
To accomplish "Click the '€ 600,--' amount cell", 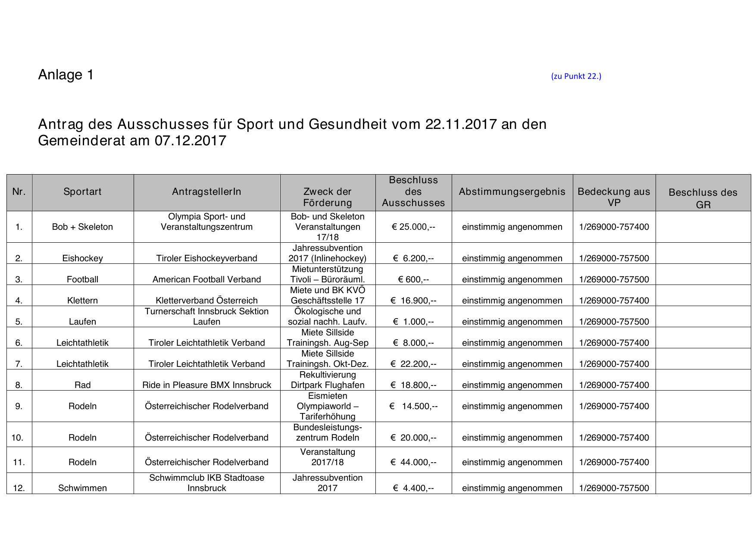I will (413, 279).
